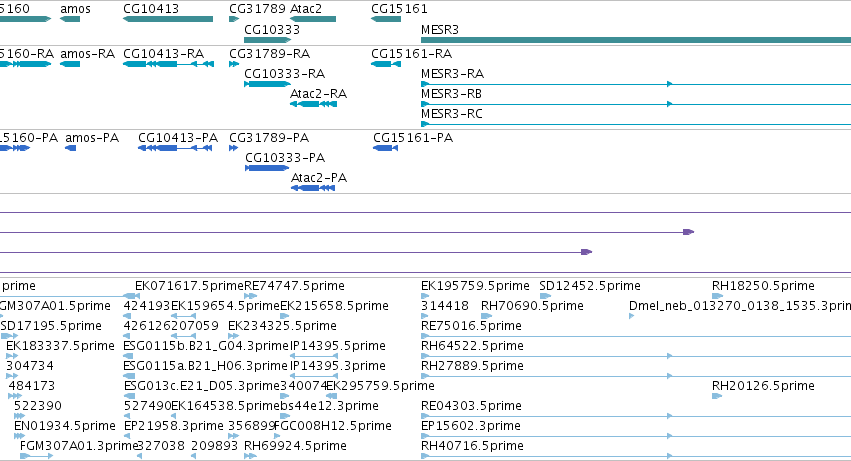Screen dimensions: 851x461
Task: Select the RE74747.5prime EST label
Action: 295,286
